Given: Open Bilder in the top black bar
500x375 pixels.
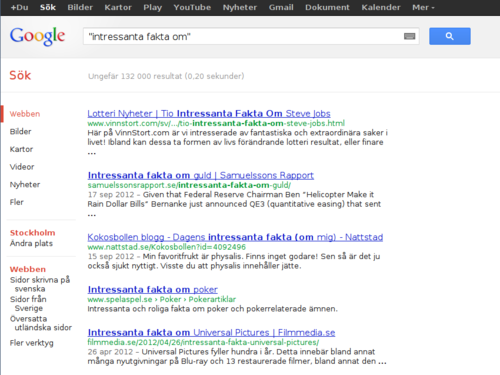Looking at the screenshot, I should 80,7.
